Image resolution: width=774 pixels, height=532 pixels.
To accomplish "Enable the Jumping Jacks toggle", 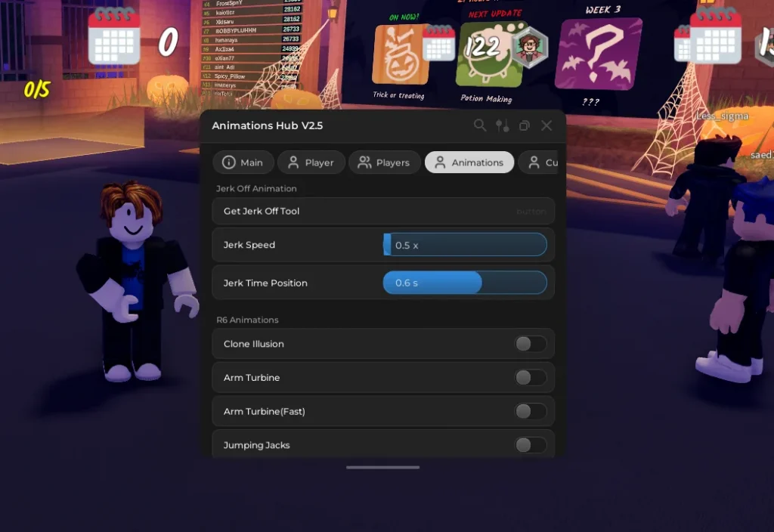I will (530, 445).
